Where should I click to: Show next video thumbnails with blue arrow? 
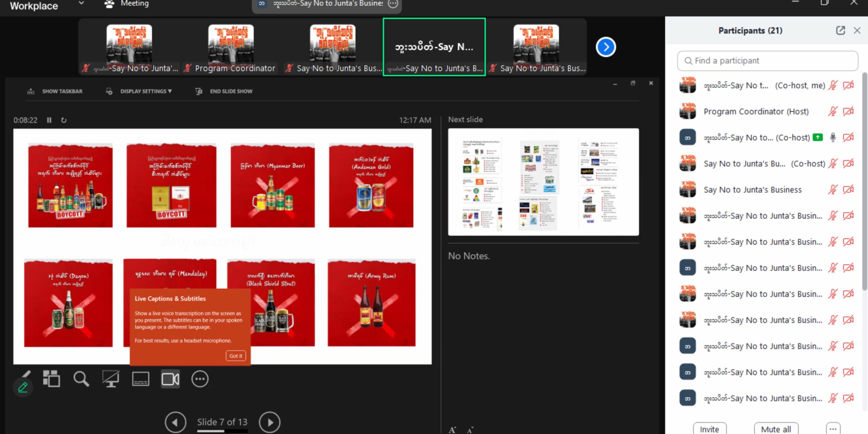[x=606, y=47]
